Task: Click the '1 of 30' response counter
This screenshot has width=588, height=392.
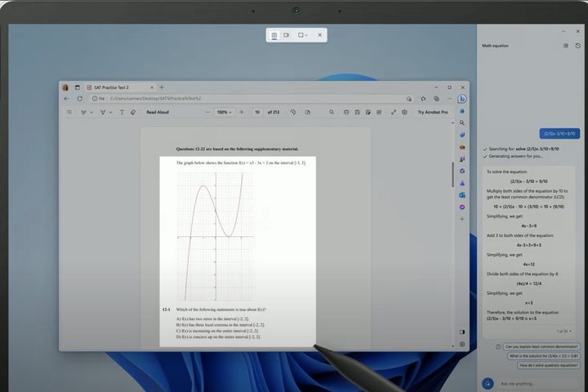Action: point(564,332)
